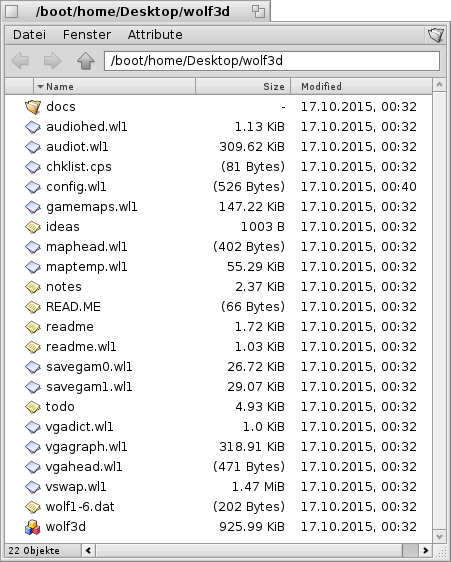
Task: Sort by Size column header
Action: click(243, 86)
